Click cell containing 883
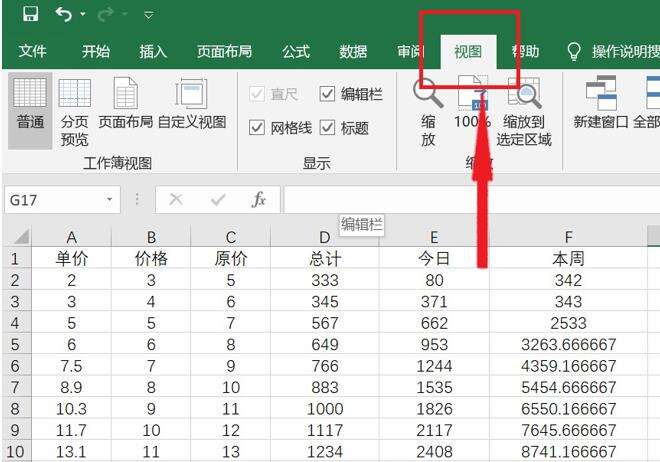Viewport: 660px width, 462px height. click(325, 387)
